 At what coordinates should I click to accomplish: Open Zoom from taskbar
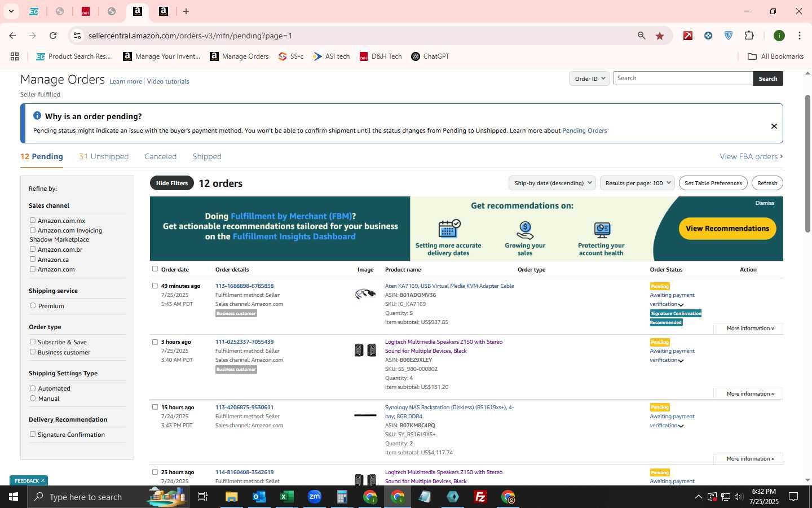click(x=315, y=497)
